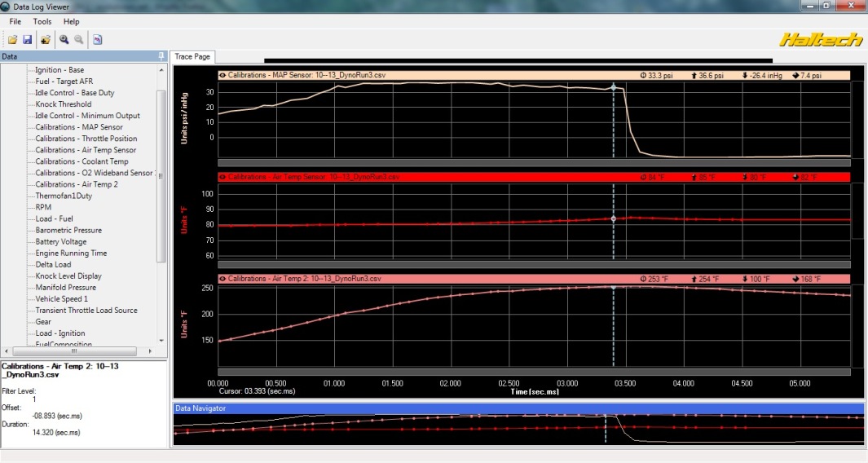The width and height of the screenshot is (868, 463).
Task: Pin the Data panel using pushpin icon
Action: pyautogui.click(x=161, y=56)
